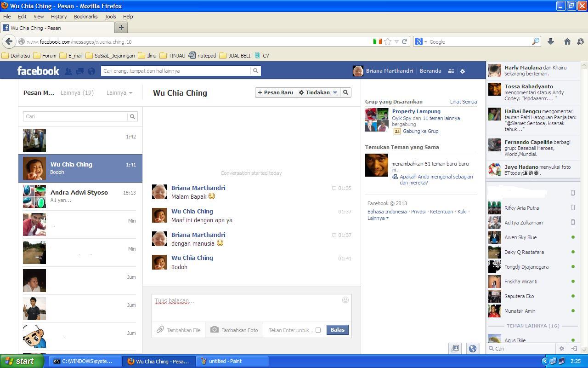Select Wu Chia Ching conversation in list
This screenshot has height=368, width=588.
click(x=80, y=168)
